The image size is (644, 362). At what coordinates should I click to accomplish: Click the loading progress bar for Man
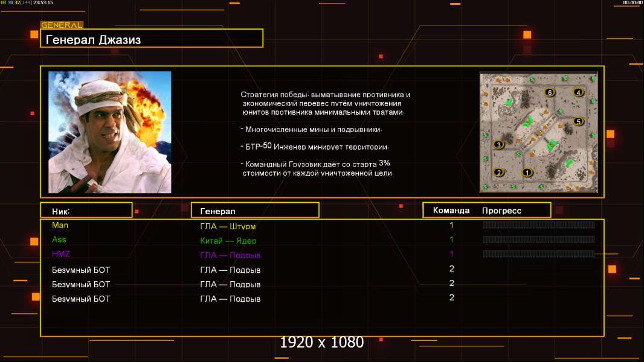click(x=539, y=224)
